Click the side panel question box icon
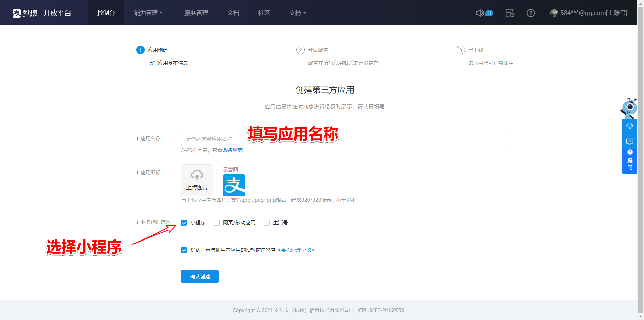Screen dimensions: 644x320 (630, 141)
